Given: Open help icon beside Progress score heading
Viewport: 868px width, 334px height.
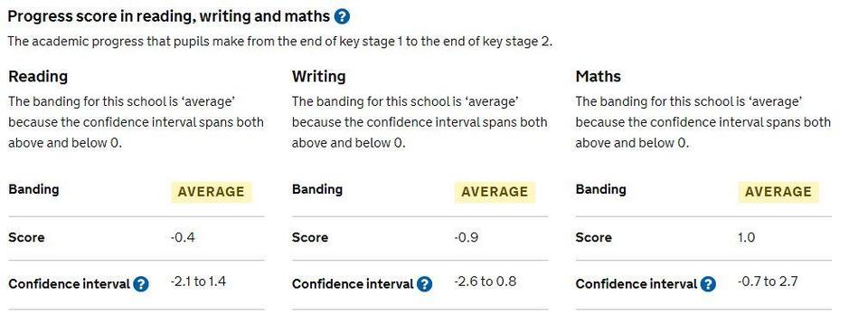Looking at the screenshot, I should point(342,16).
